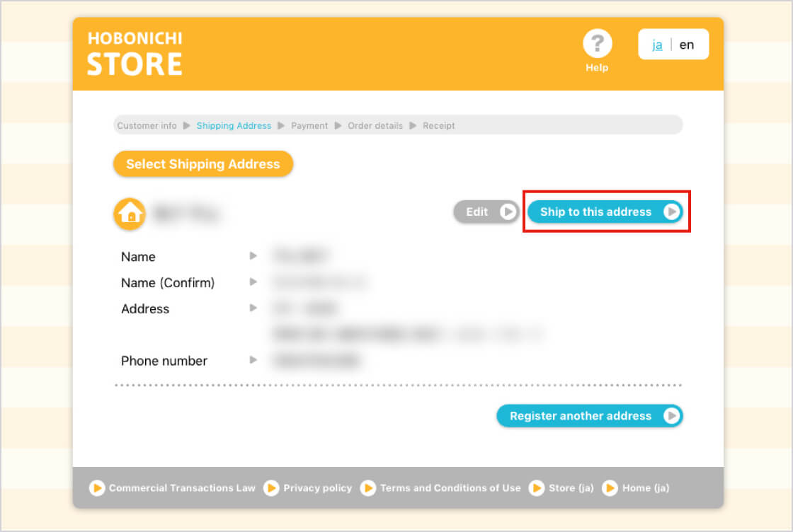The height and width of the screenshot is (532, 793).
Task: Click arrow icon beside Terms and Conditions
Action: pos(368,488)
